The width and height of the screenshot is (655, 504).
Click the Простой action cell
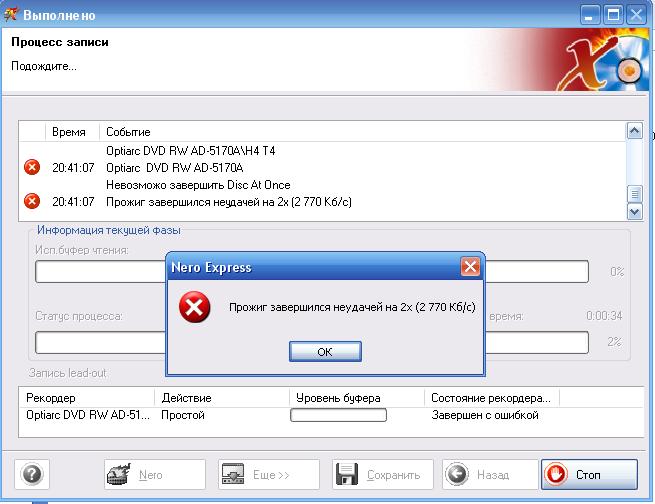click(x=183, y=415)
